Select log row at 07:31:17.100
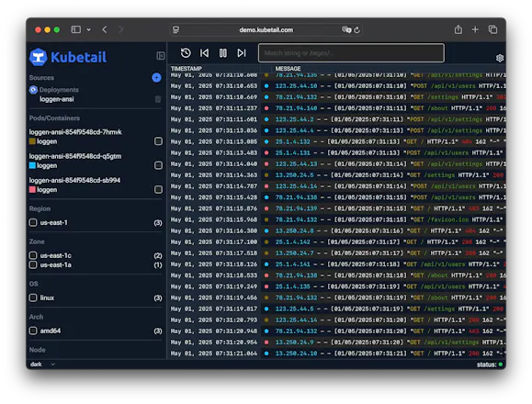Viewport: 532px width, 404px height. coord(337,242)
